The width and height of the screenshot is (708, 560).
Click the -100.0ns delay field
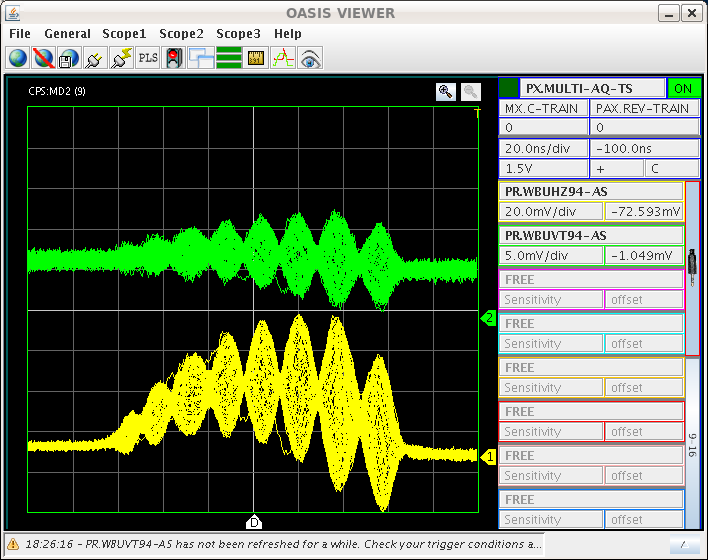644,149
